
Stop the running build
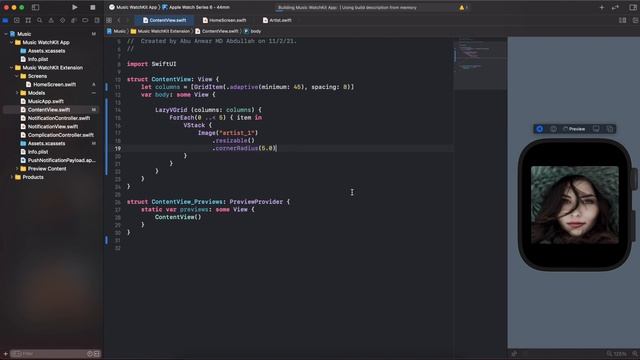[93, 7]
